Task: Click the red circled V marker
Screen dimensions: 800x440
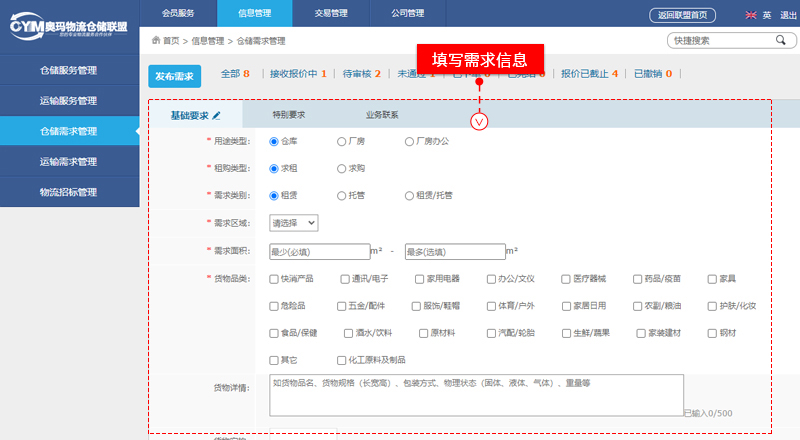Action: (479, 121)
